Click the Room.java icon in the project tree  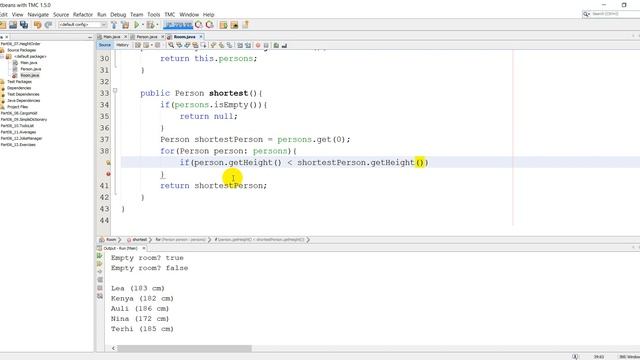click(x=15, y=75)
